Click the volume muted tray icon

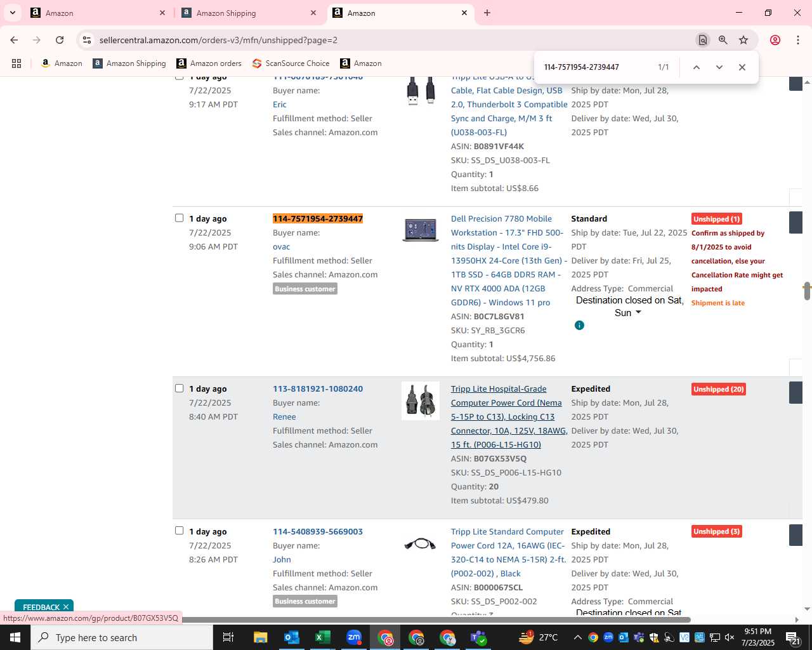click(x=730, y=637)
